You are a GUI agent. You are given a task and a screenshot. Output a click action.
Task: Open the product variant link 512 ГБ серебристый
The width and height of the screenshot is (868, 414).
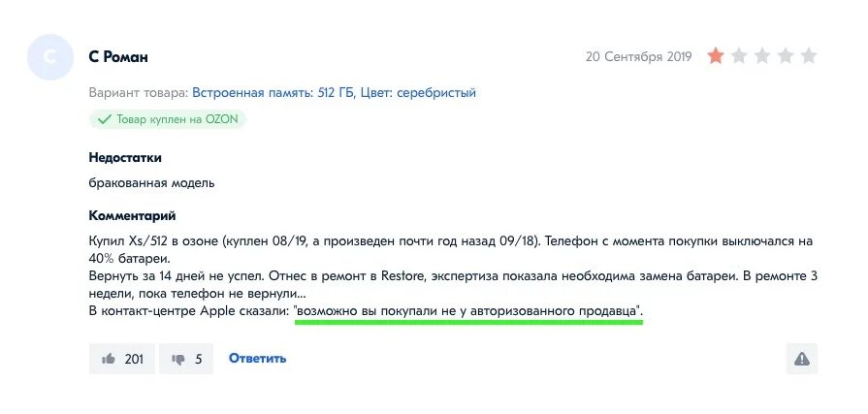point(334,92)
